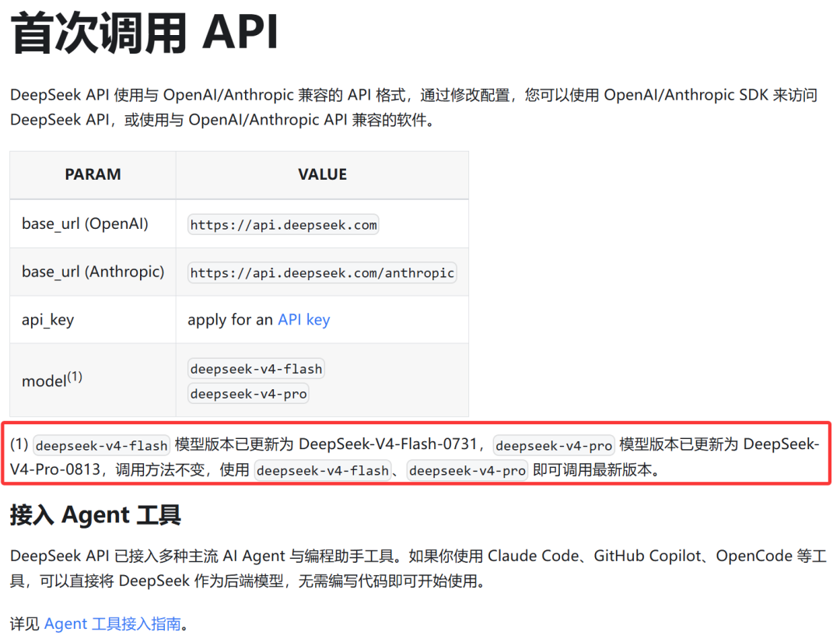Open the Agent 工具接入指南 link

tap(113, 624)
